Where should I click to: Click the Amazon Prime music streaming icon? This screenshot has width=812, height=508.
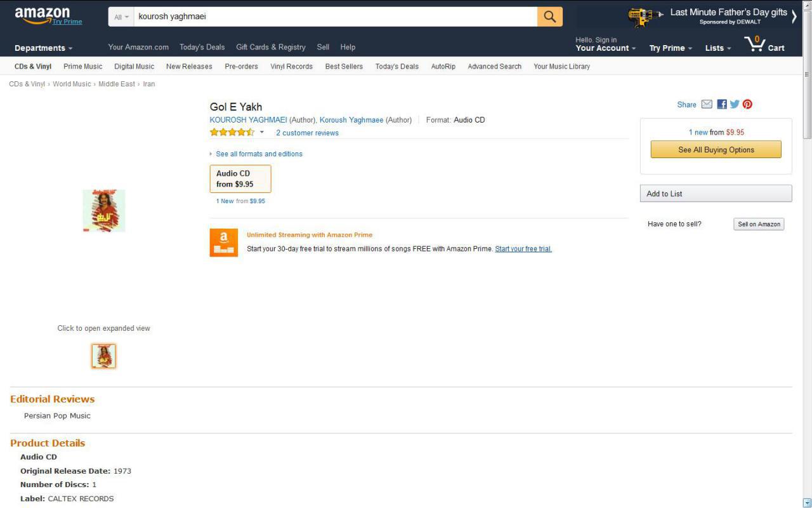pyautogui.click(x=224, y=243)
